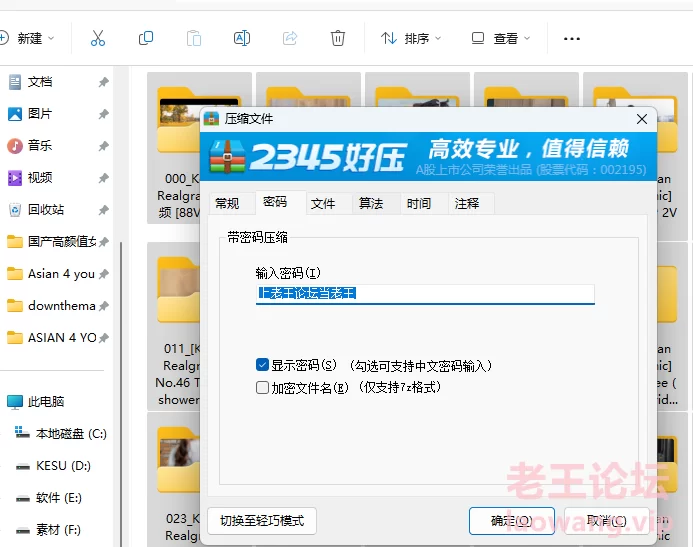Click the pin icon next to 文档
693x547 pixels.
(x=103, y=82)
